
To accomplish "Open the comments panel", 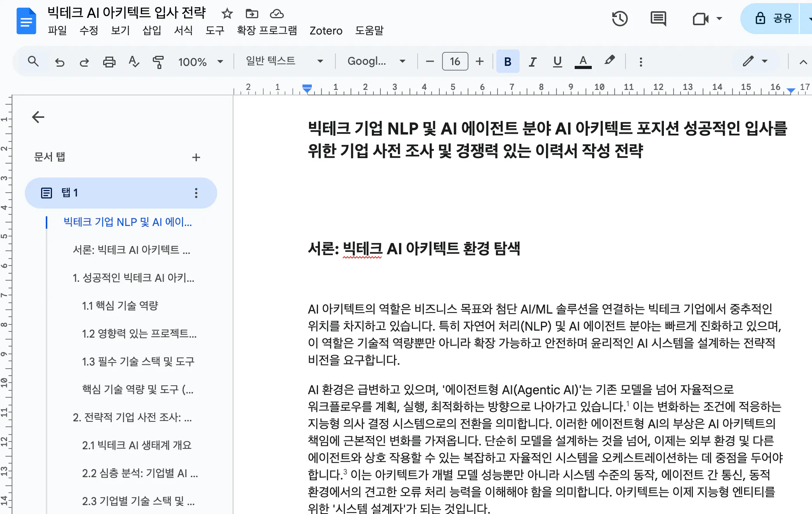I will click(658, 19).
